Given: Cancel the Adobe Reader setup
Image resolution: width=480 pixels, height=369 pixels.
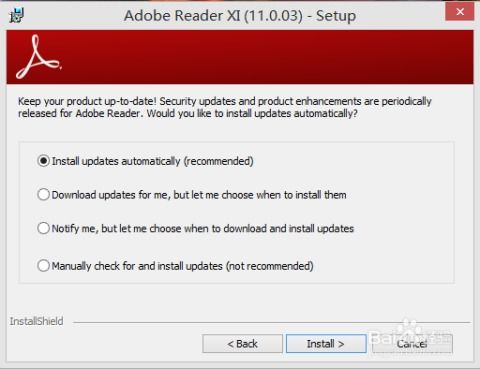Looking at the screenshot, I should 412,344.
